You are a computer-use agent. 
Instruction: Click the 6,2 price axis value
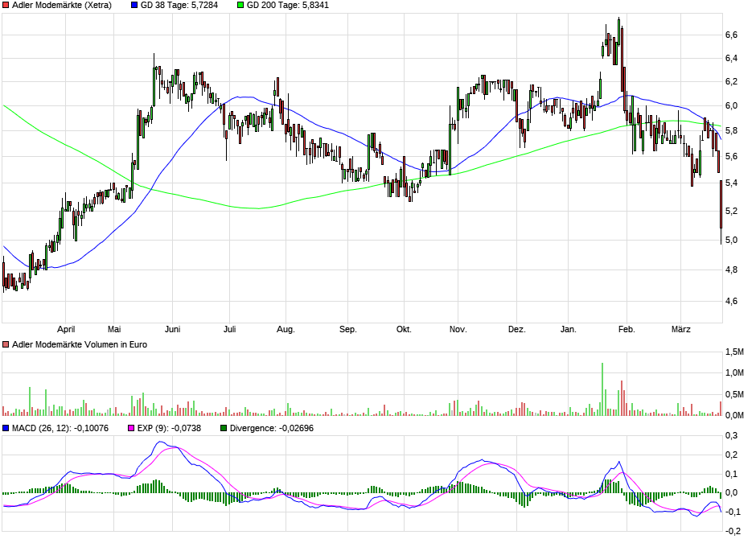pos(731,82)
